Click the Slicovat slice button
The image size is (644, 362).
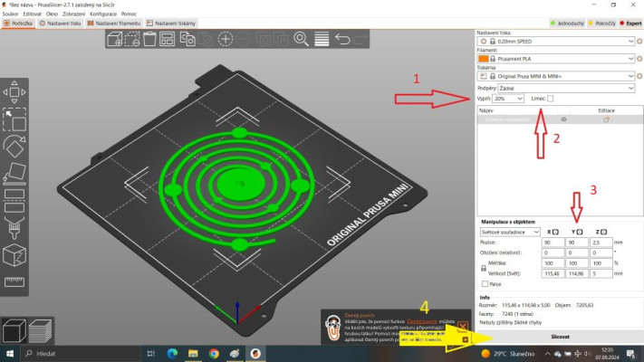click(560, 337)
